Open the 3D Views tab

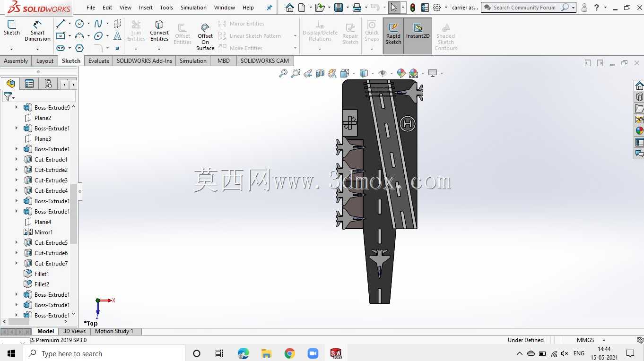(74, 331)
